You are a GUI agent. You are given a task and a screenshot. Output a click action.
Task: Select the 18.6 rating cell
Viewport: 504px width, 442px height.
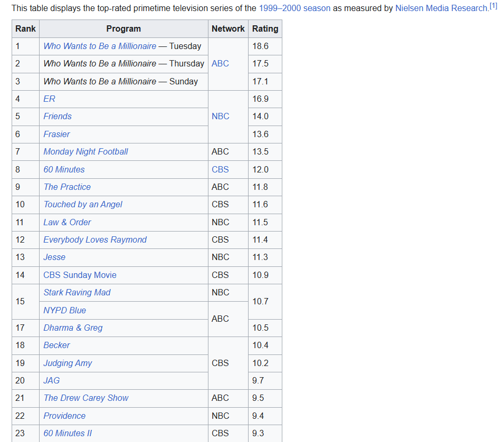point(265,46)
